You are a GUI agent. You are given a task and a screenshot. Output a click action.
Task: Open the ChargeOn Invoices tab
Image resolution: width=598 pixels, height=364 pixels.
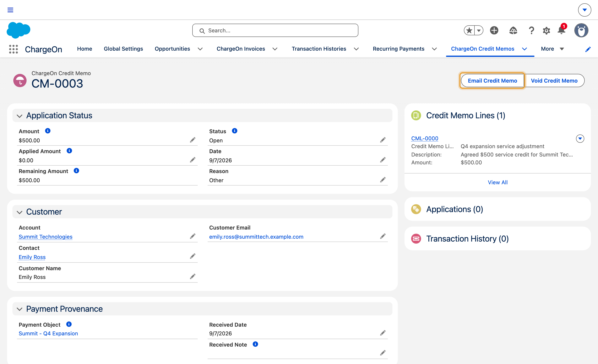pos(241,49)
